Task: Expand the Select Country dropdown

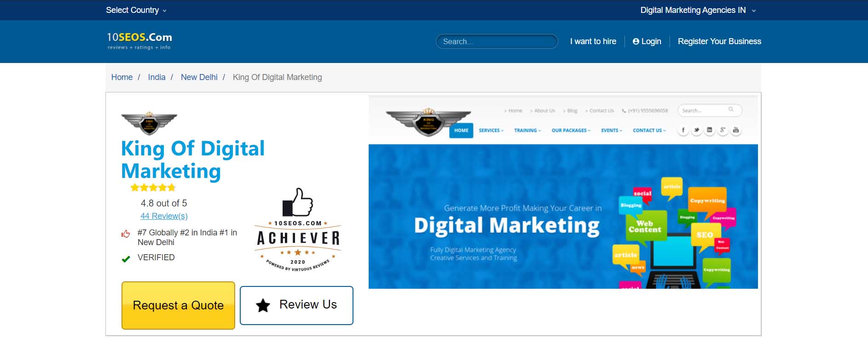Action: (136, 10)
